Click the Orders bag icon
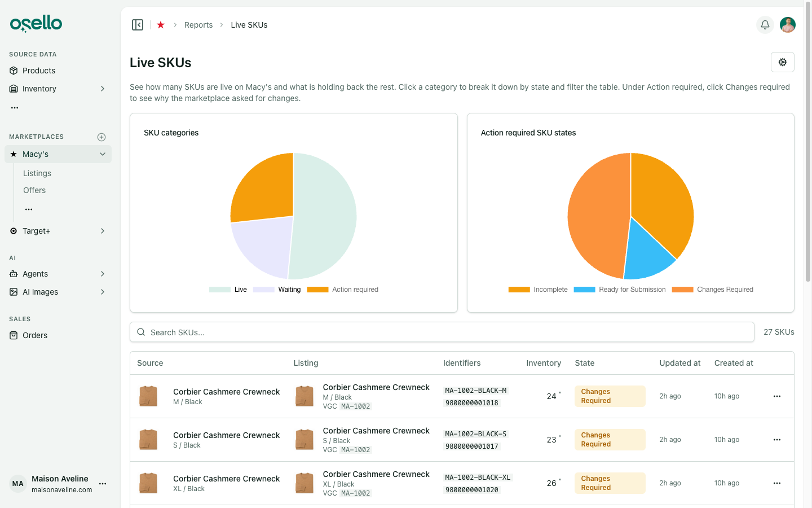Viewport: 812px width, 508px height. coord(14,335)
